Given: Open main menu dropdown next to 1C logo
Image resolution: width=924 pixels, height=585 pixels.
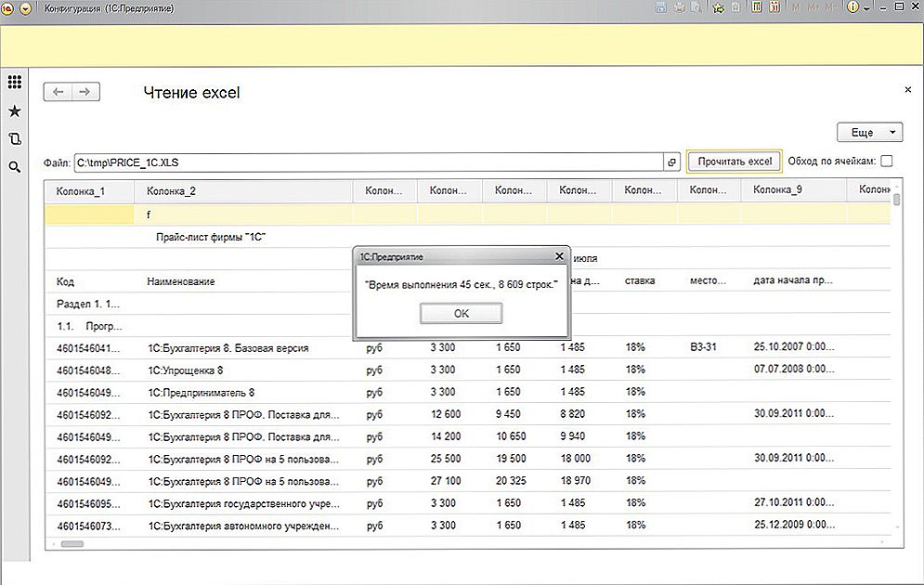Looking at the screenshot, I should [x=25, y=7].
